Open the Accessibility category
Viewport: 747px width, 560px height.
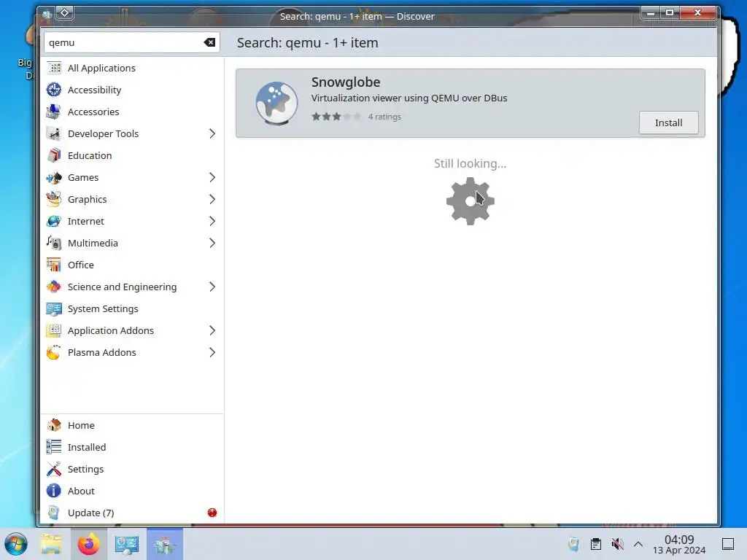[x=131, y=90]
